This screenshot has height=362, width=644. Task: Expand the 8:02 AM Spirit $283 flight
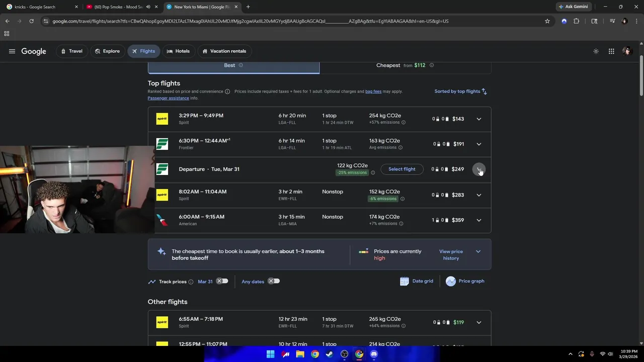click(479, 195)
